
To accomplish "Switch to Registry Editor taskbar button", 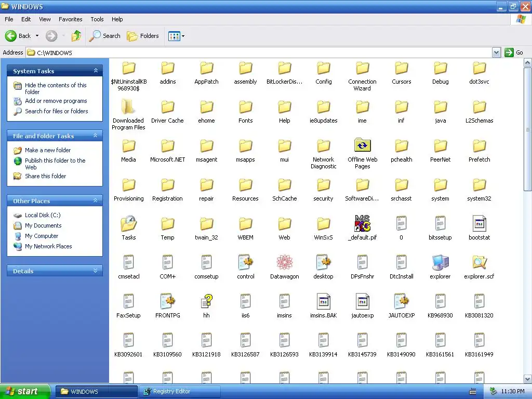I will pyautogui.click(x=179, y=391).
